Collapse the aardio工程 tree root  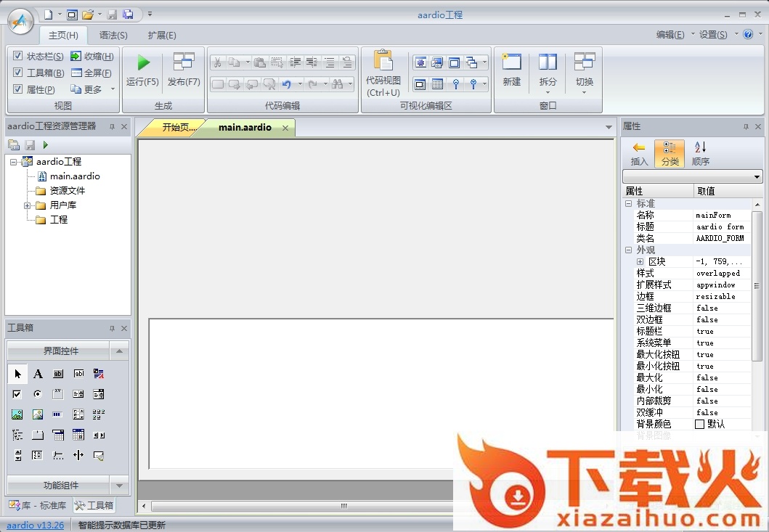click(13, 162)
